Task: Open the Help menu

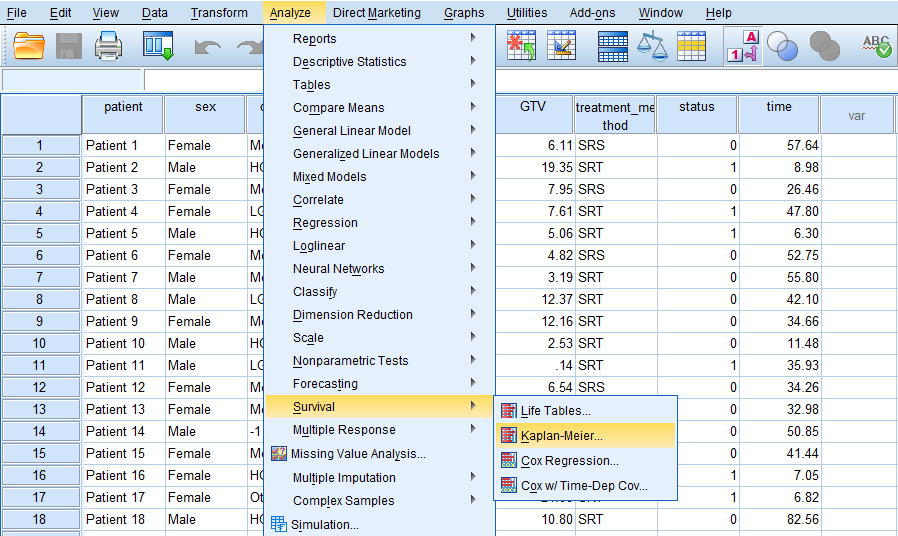Action: (718, 13)
